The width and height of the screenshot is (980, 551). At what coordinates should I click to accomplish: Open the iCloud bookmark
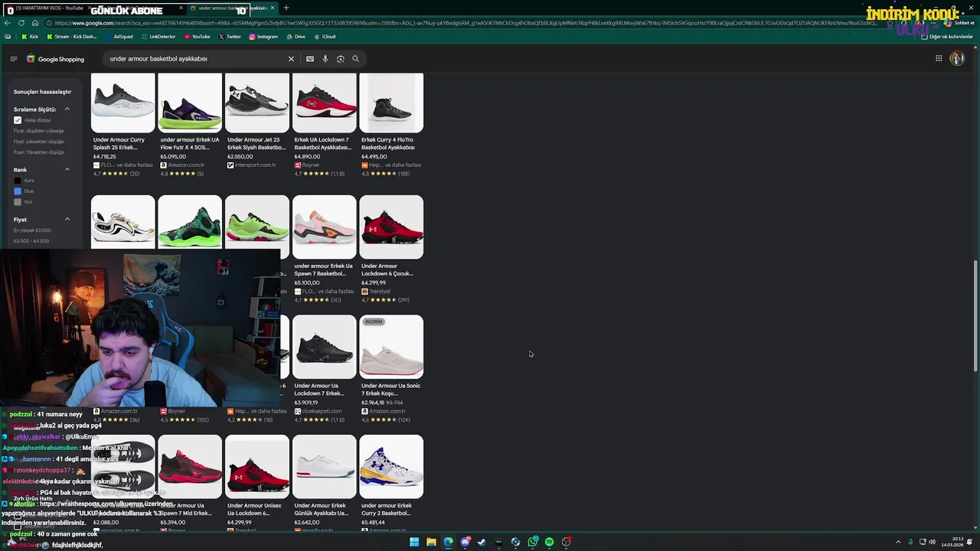click(325, 37)
